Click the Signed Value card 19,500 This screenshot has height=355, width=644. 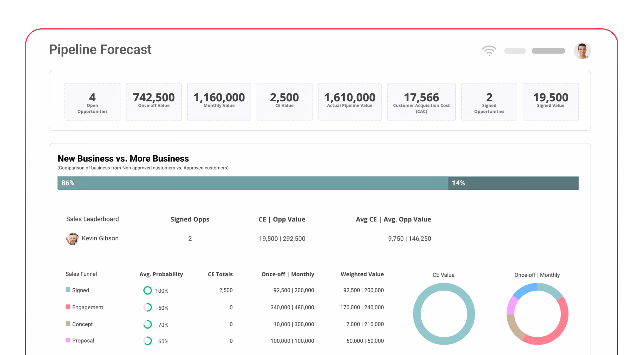[x=551, y=102]
